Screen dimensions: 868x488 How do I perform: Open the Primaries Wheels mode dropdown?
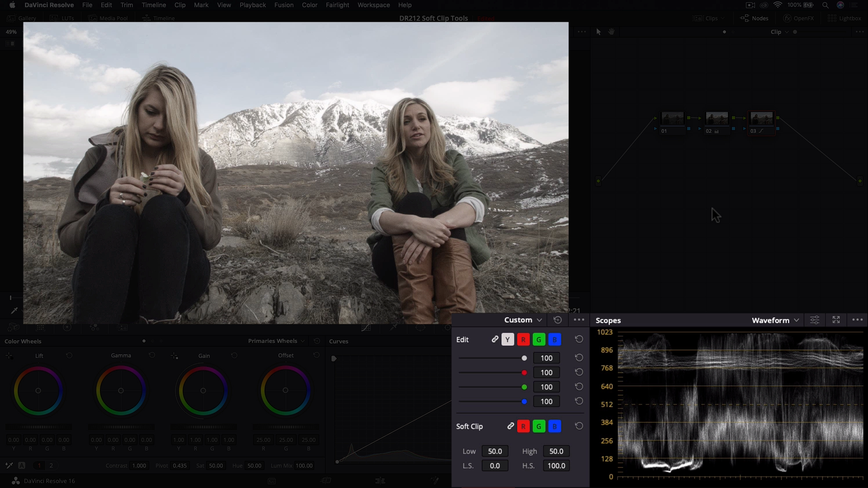pos(276,341)
